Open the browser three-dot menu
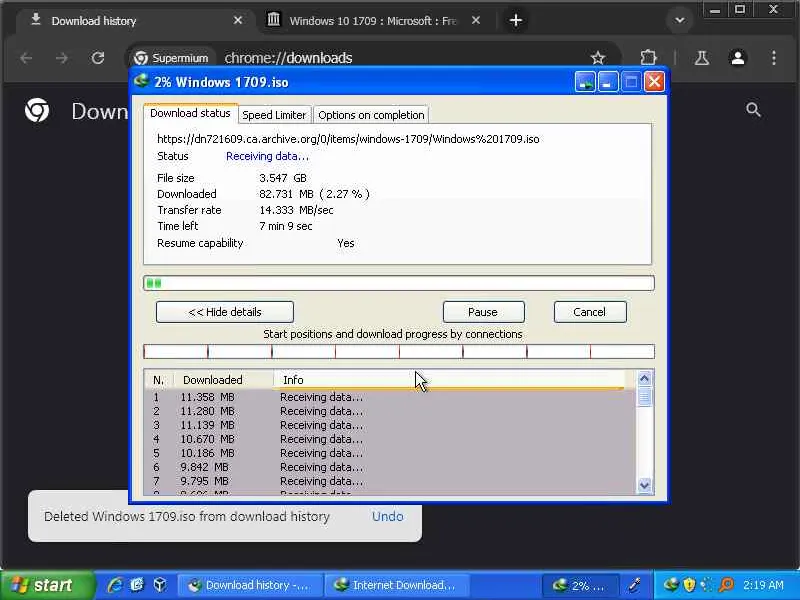800x600 pixels. tap(774, 58)
